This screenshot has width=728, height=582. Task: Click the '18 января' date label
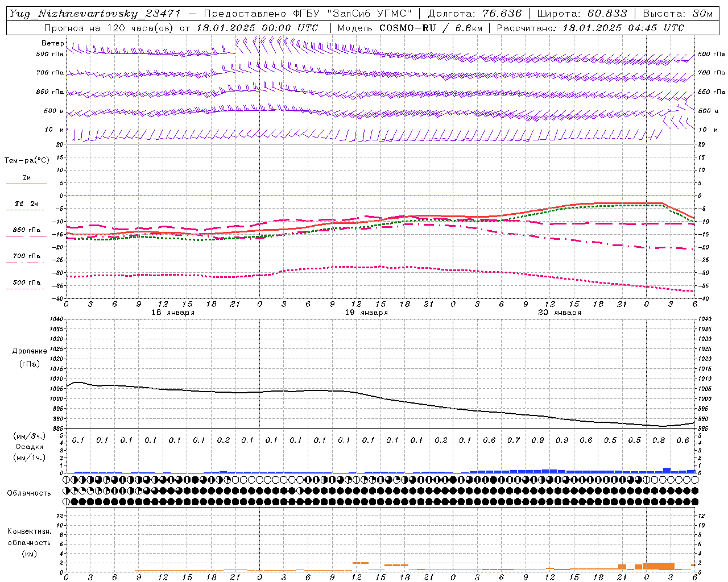coord(173,313)
